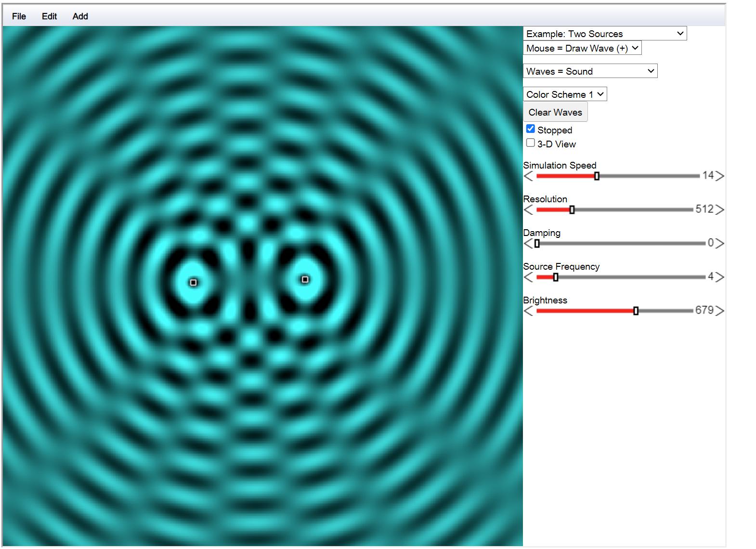Click Brightness increase arrow
Viewport: 756px width, 549px height.
pos(719,311)
